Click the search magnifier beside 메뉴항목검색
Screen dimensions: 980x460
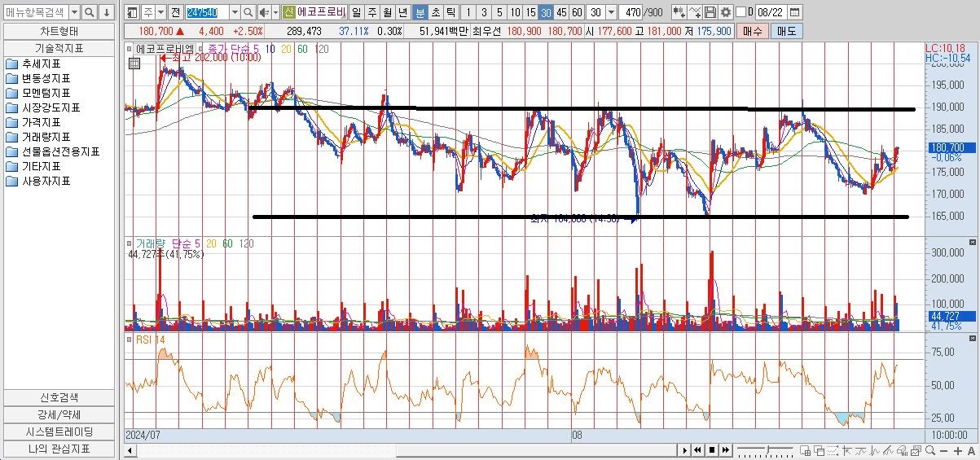[90, 12]
